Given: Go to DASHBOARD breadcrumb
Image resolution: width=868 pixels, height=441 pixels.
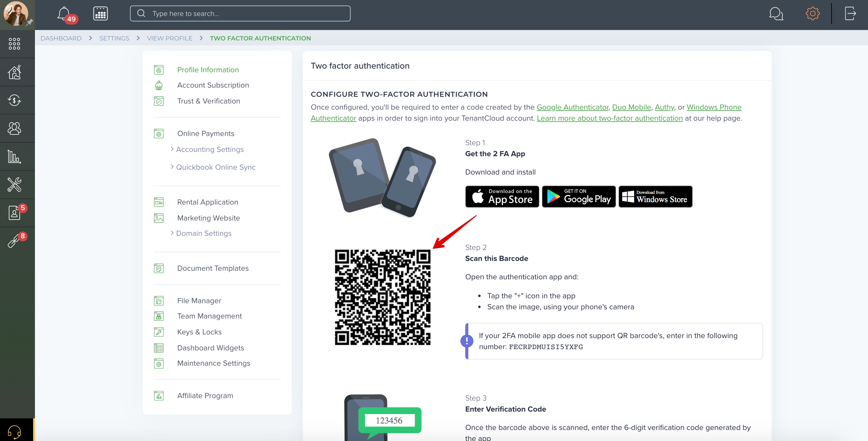Looking at the screenshot, I should coord(61,38).
